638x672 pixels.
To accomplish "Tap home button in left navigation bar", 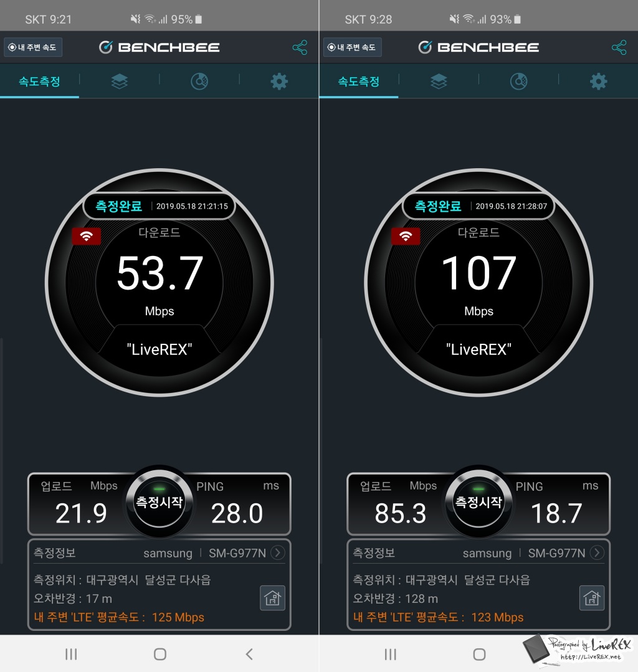I will point(160,654).
